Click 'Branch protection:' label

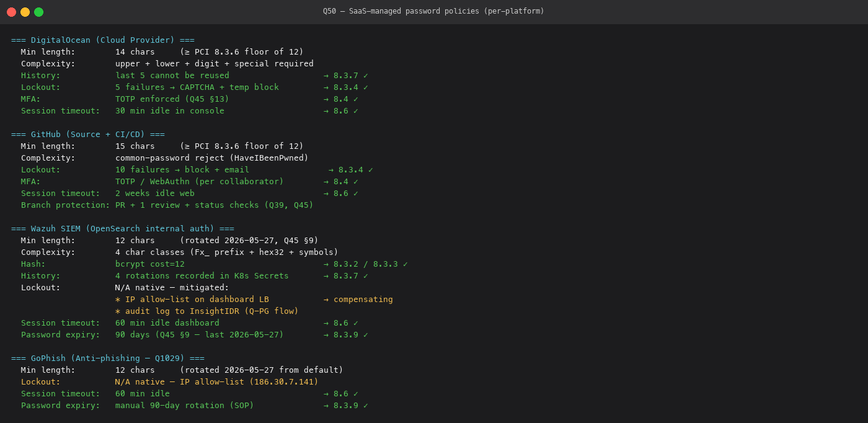[66, 205]
